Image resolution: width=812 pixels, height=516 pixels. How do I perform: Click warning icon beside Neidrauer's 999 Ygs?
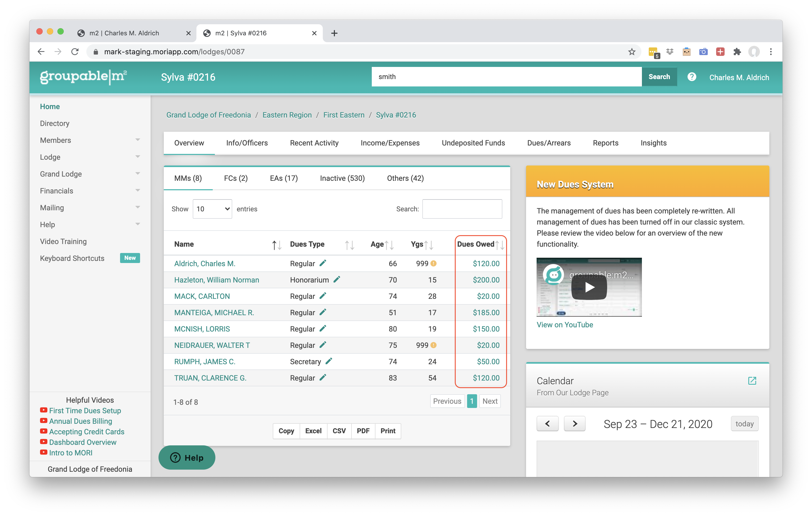coord(434,345)
